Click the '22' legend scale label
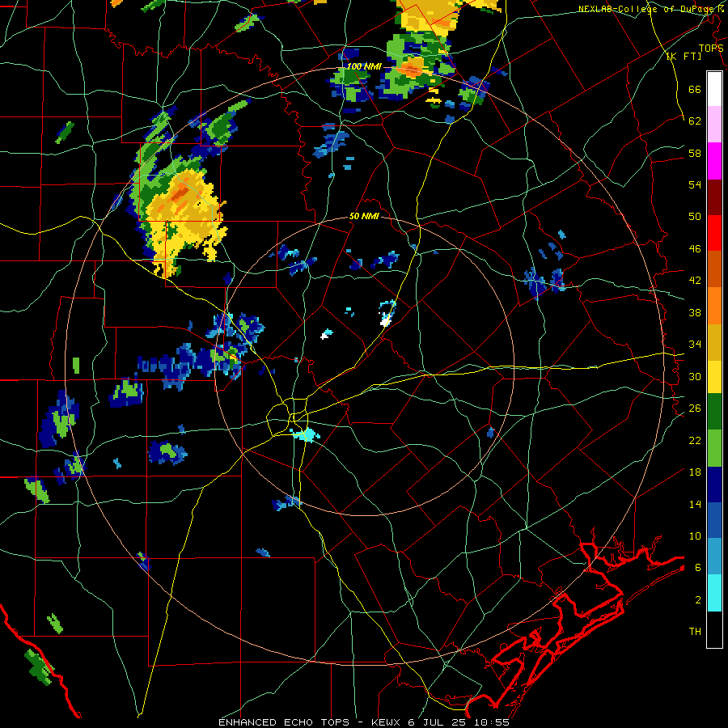 pyautogui.click(x=695, y=440)
